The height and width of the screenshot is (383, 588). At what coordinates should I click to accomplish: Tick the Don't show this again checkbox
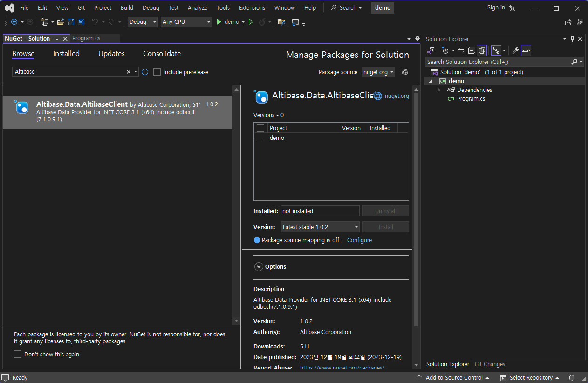(x=18, y=354)
